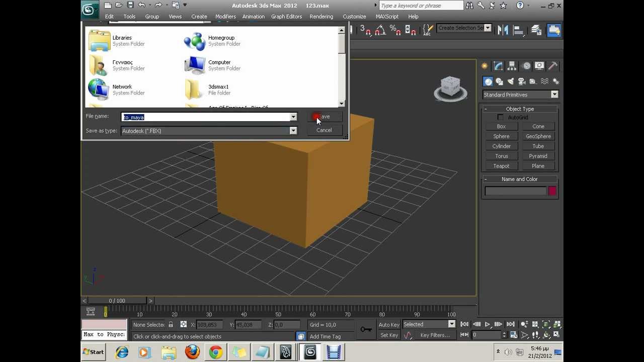644x362 pixels.
Task: Toggle the AutoGrid checkbox
Action: (500, 118)
